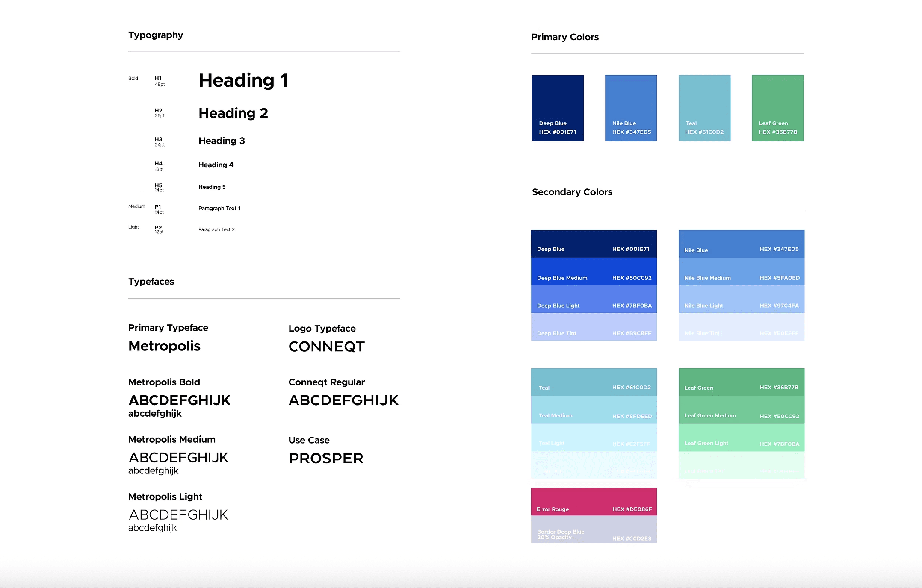Click the Secondary Colors section heading
Image resolution: width=922 pixels, height=588 pixels.
(572, 192)
